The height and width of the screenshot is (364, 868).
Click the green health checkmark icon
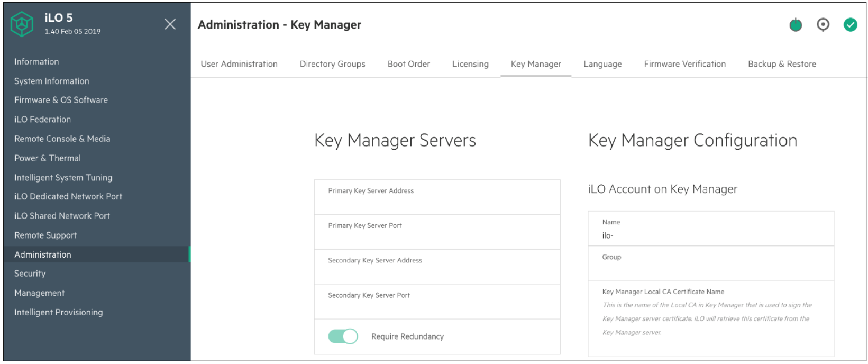point(851,25)
